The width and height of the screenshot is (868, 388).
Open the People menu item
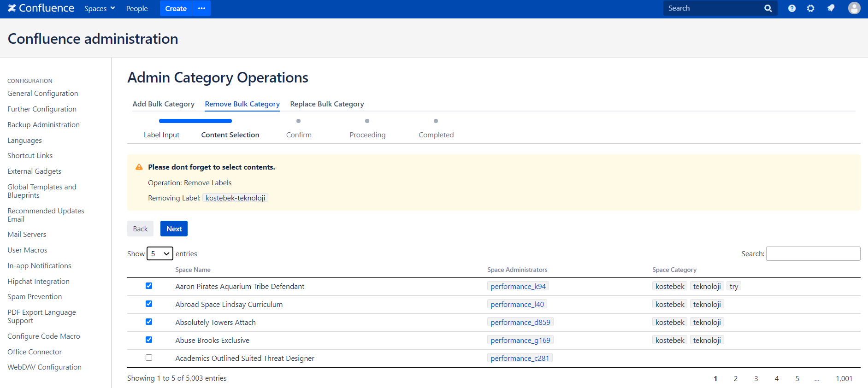pos(137,8)
